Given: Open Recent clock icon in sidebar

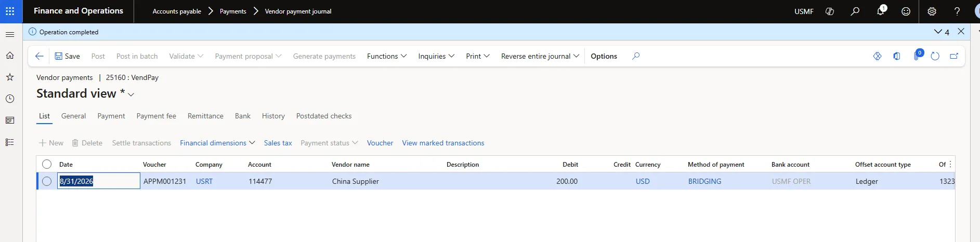Looking at the screenshot, I should click(x=10, y=99).
